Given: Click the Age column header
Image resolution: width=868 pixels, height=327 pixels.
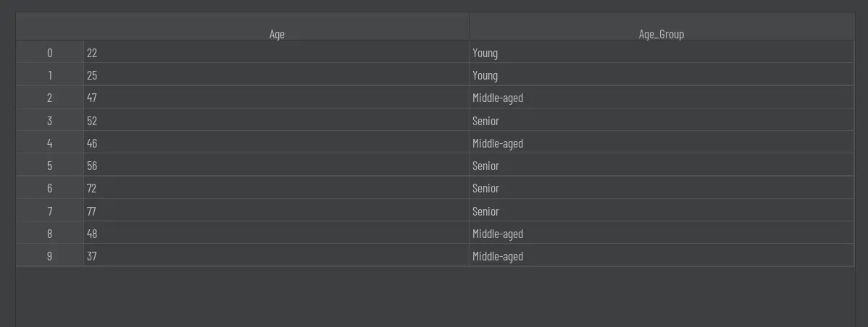Looking at the screenshot, I should pos(277,34).
